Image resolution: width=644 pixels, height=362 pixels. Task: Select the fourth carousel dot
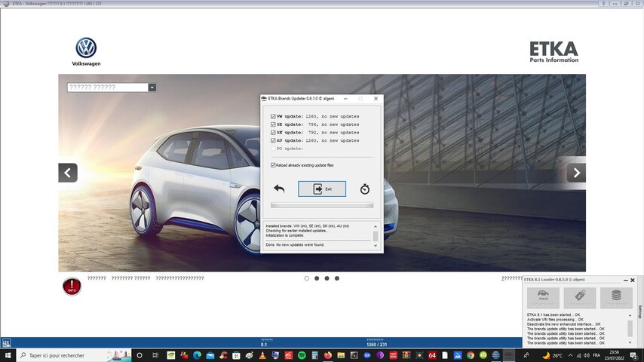(x=337, y=278)
